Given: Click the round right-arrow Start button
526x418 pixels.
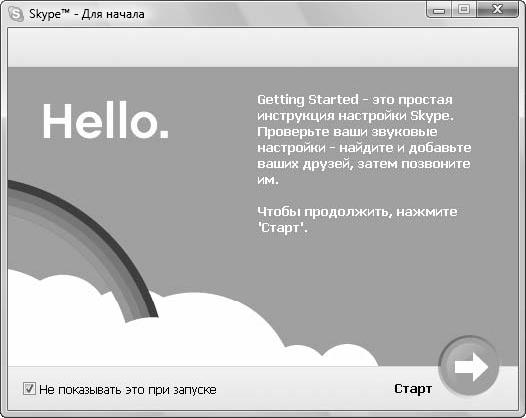Looking at the screenshot, I should click(469, 366).
